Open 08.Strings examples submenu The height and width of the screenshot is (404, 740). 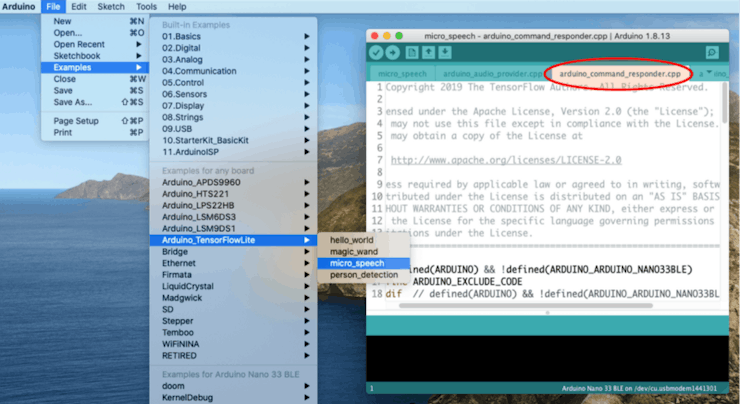233,118
